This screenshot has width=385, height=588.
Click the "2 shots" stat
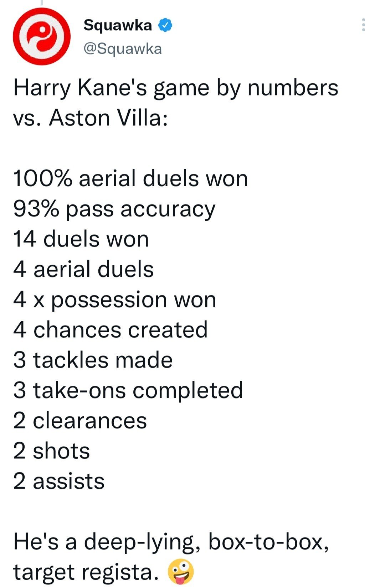tap(52, 451)
